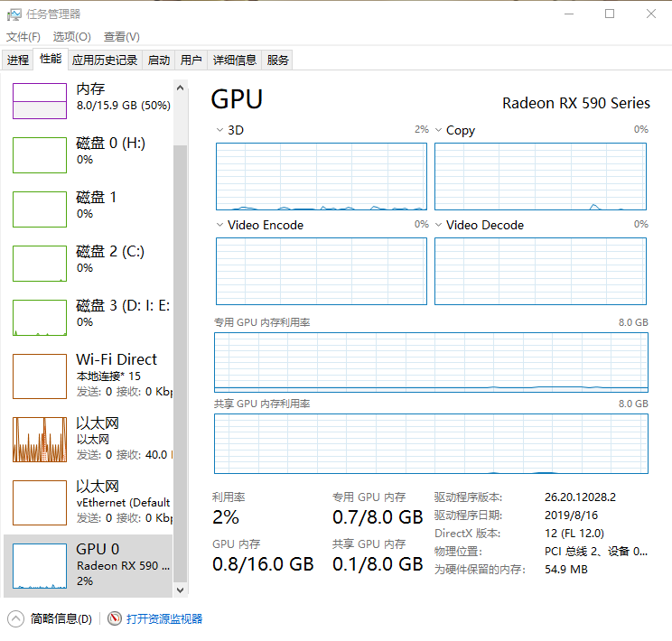The width and height of the screenshot is (672, 641).
Task: Switch to the 启动 tab
Action: coord(159,60)
